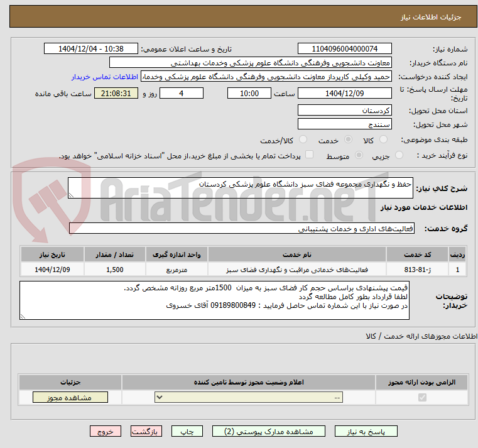Click the نام دستگاه خریدار field
The image size is (478, 448).
pos(250,63)
